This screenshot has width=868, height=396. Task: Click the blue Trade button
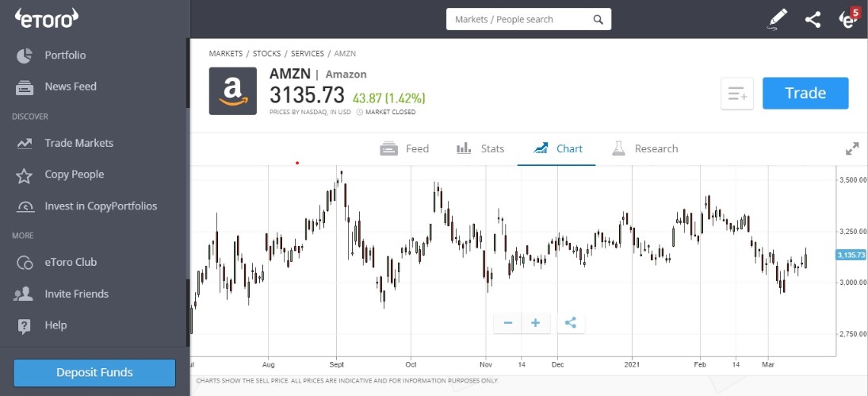pyautogui.click(x=805, y=93)
